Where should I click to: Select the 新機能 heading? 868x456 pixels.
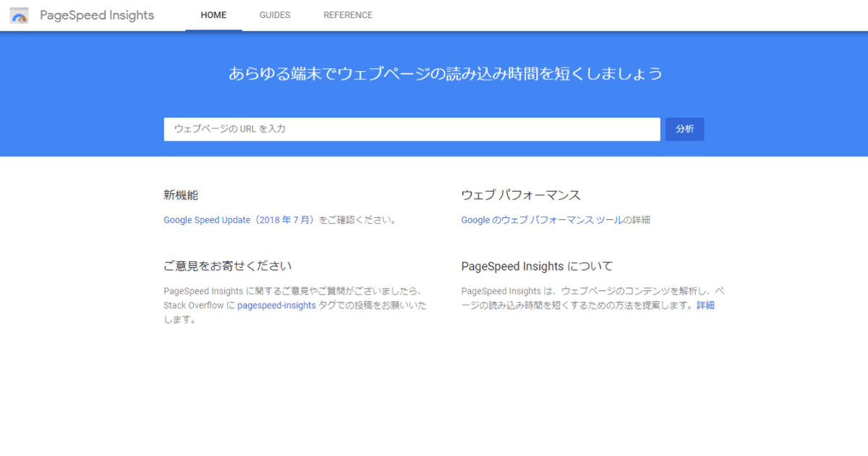181,195
